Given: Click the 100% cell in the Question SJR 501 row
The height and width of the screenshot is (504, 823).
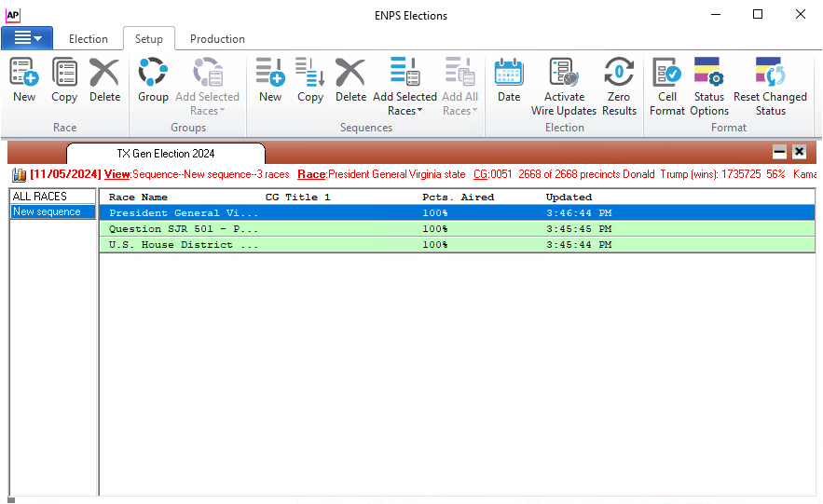Looking at the screenshot, I should coord(435,228).
